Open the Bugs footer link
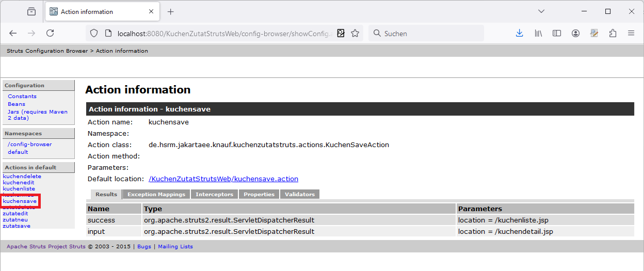This screenshot has width=644, height=271. tap(144, 247)
